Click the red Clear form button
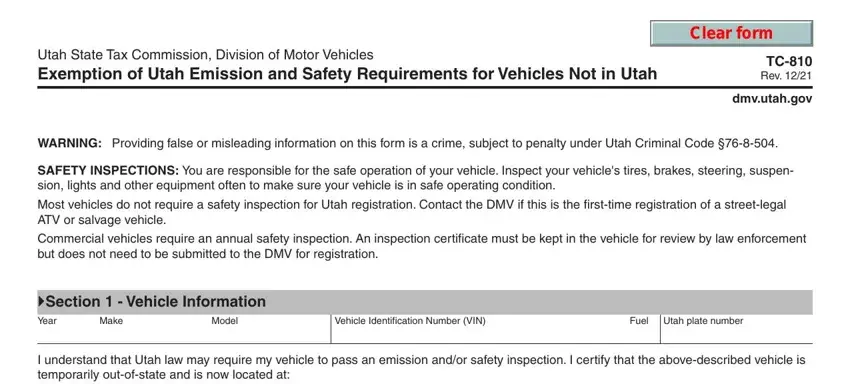The image size is (850, 384). [731, 33]
